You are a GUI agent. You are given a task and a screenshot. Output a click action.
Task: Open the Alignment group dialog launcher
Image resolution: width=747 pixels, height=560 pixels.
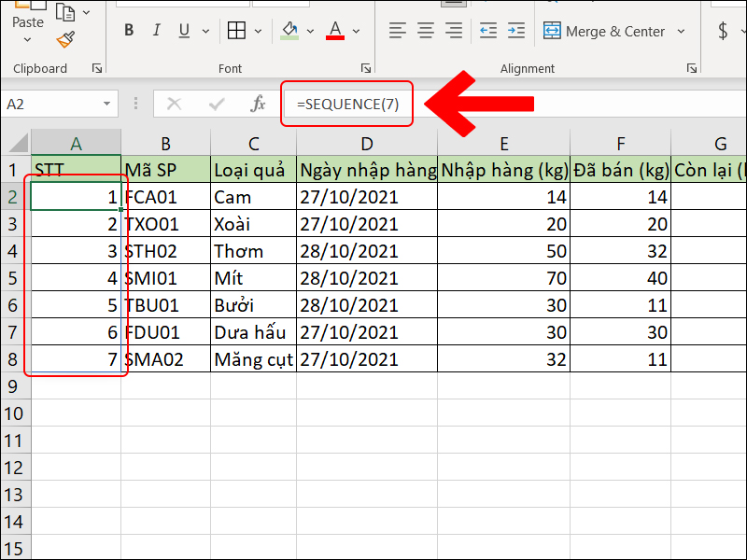[x=691, y=68]
